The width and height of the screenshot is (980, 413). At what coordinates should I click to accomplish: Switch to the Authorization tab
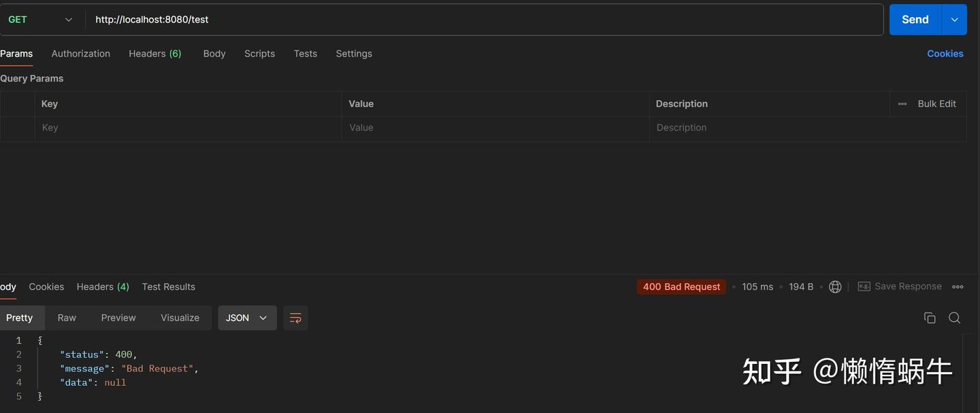[x=80, y=54]
